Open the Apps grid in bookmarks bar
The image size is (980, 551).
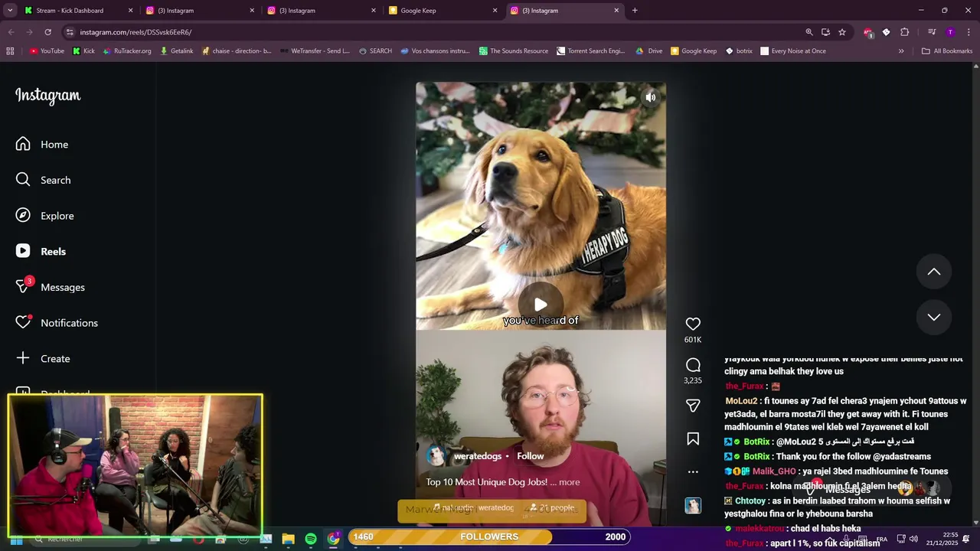10,51
